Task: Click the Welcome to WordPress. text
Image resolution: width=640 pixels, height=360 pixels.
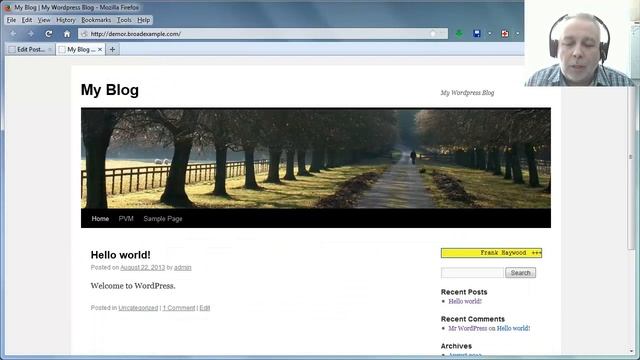Action: point(133,286)
